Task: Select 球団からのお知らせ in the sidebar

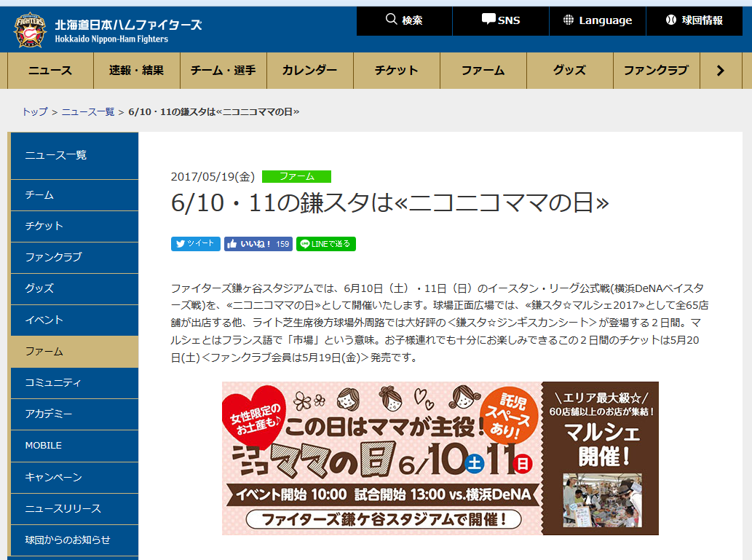Action: pyautogui.click(x=74, y=540)
